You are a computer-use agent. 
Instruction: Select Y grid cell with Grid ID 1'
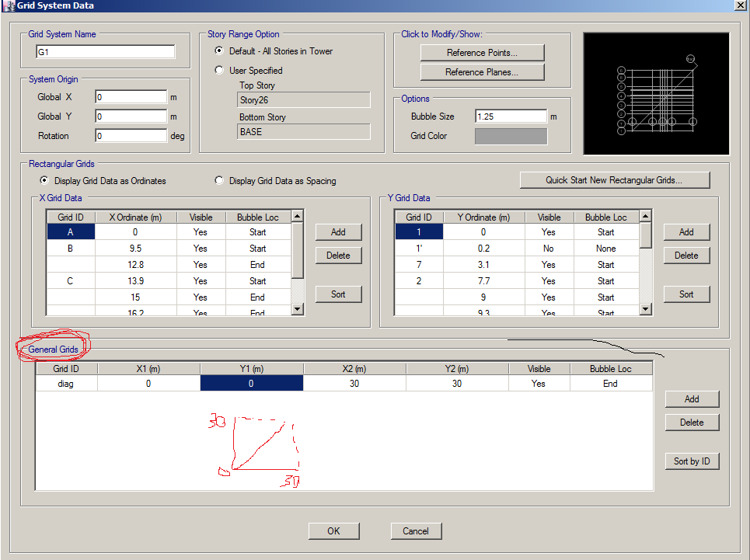coord(419,249)
